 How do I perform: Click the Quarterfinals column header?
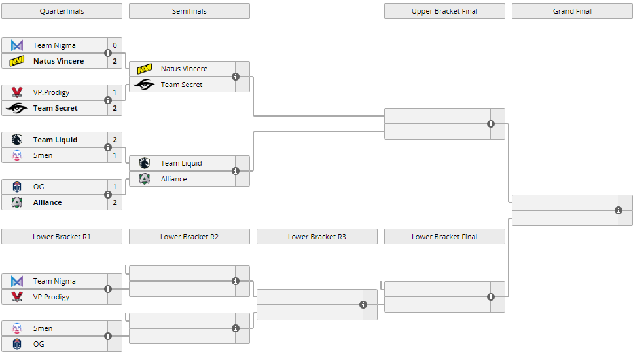[x=62, y=11]
